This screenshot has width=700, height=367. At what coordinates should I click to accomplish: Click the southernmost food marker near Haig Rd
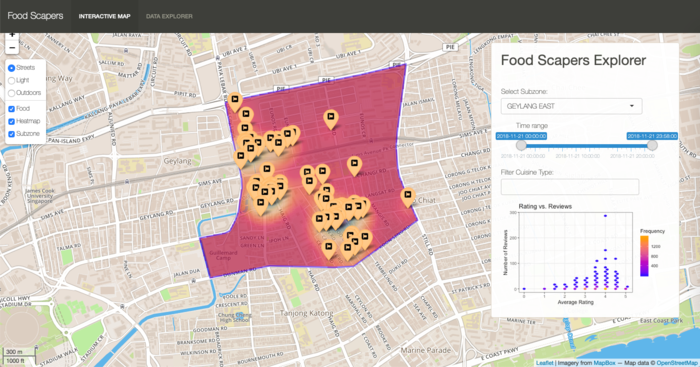coord(329,248)
